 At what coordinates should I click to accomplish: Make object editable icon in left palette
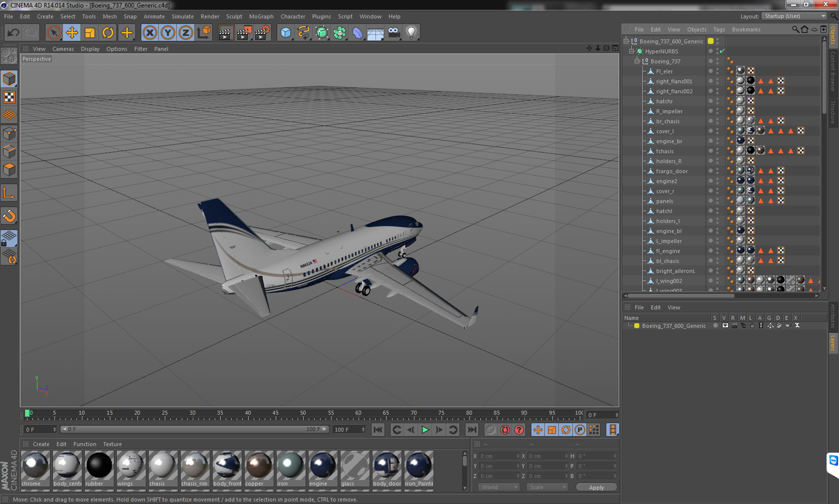9,55
